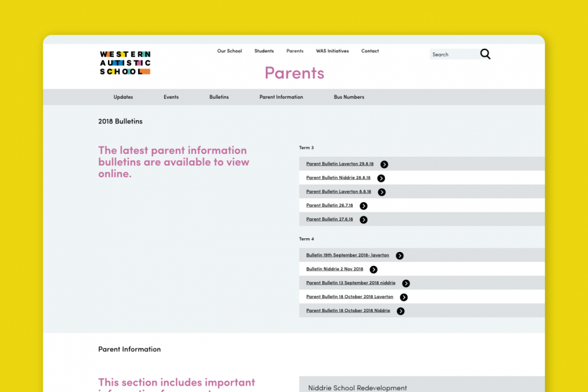
Task: Switch to the Parent Information tab
Action: (281, 96)
